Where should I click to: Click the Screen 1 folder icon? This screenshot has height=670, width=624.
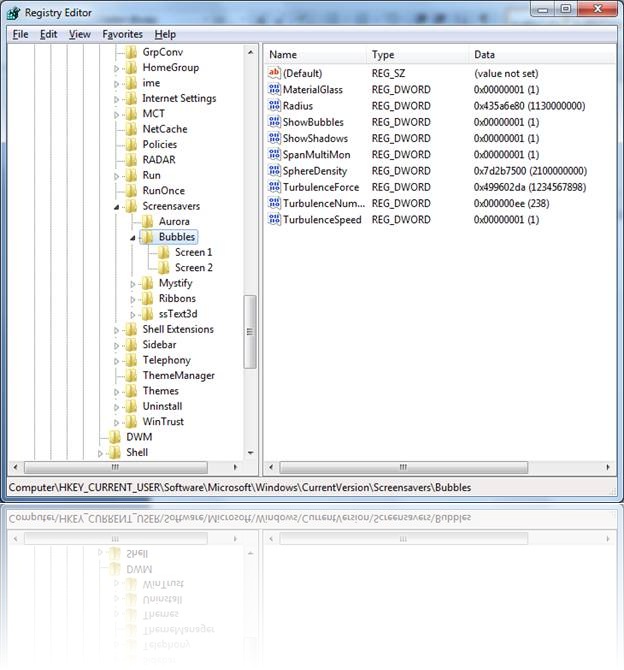164,252
